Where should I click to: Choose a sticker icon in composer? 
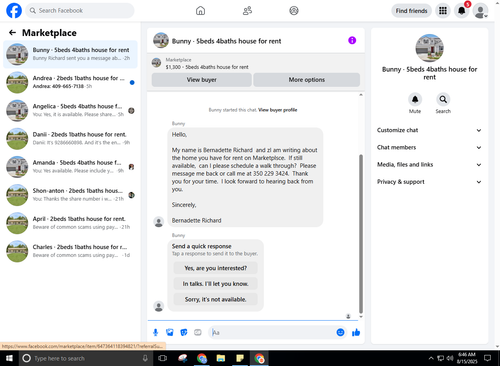[184, 332]
